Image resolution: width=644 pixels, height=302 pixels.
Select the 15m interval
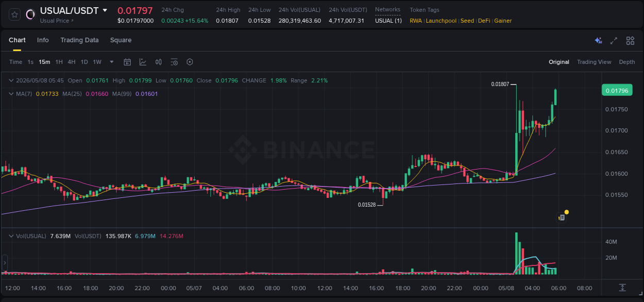pos(44,62)
